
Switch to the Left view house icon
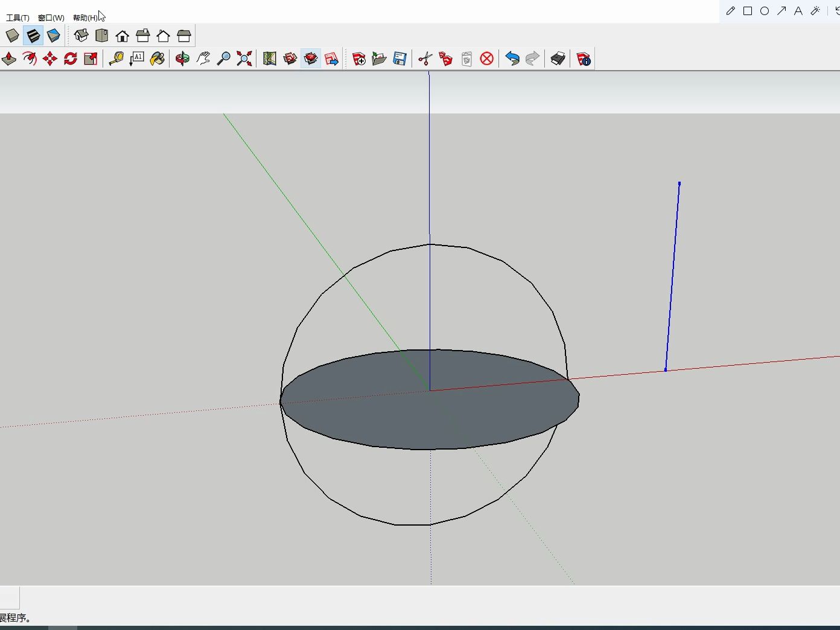pyautogui.click(x=184, y=36)
